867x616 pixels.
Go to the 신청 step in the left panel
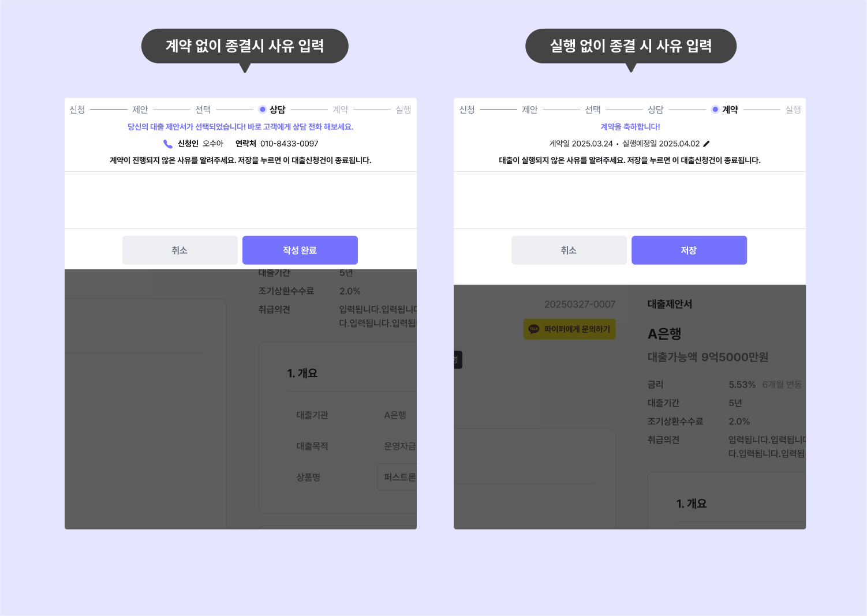(x=77, y=110)
